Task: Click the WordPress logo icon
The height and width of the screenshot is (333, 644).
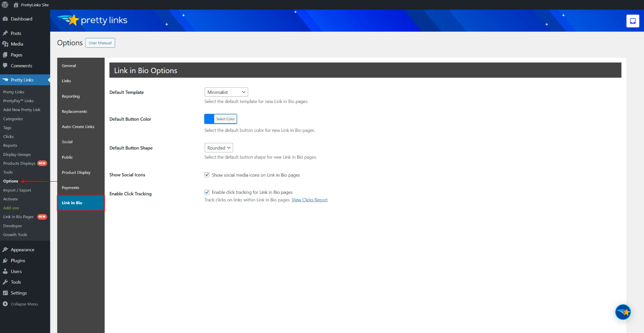Action: [x=5, y=5]
